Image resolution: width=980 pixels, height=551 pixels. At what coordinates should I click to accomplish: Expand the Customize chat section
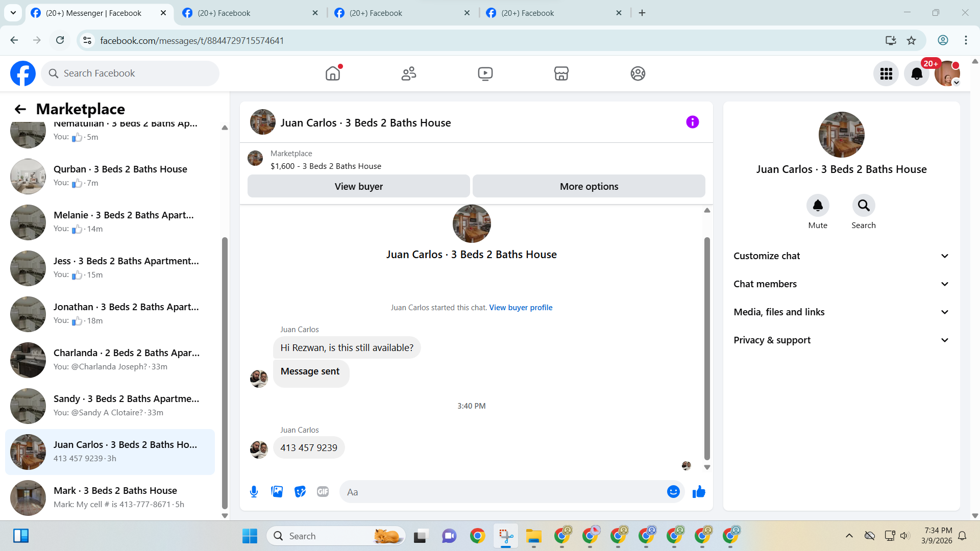coord(841,256)
